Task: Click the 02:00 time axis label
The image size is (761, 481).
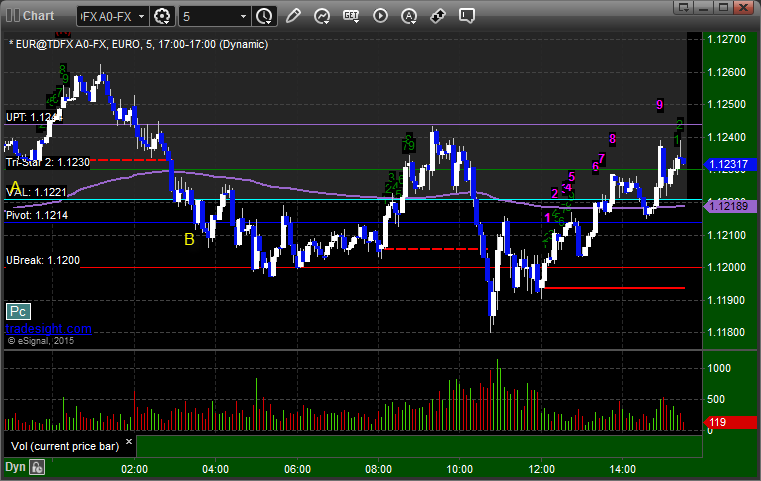Action: [x=134, y=469]
